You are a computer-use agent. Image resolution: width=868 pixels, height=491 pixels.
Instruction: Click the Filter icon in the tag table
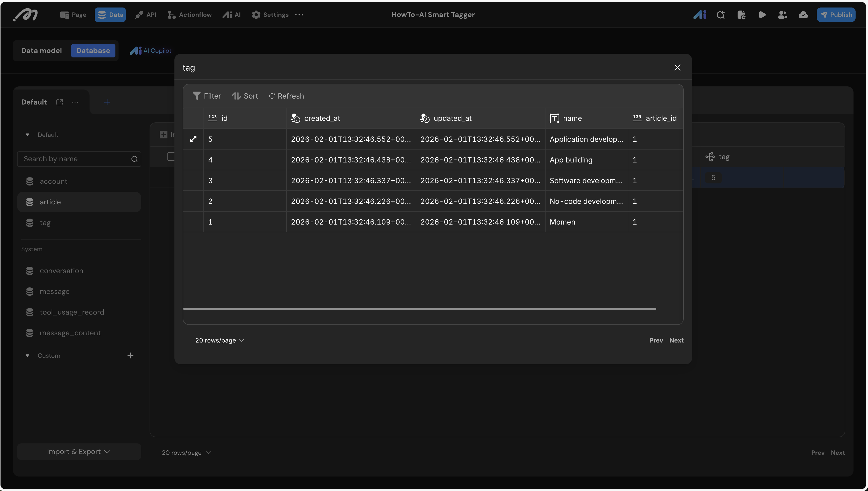pyautogui.click(x=196, y=96)
